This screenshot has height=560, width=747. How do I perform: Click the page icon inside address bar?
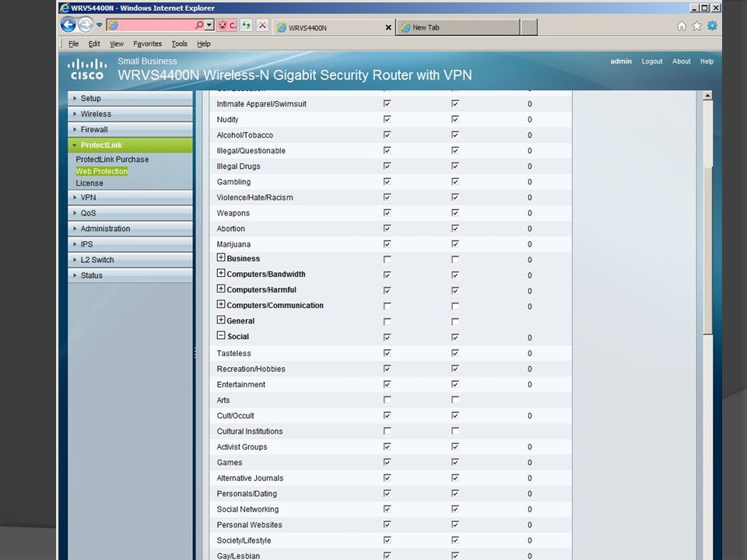coord(114,25)
